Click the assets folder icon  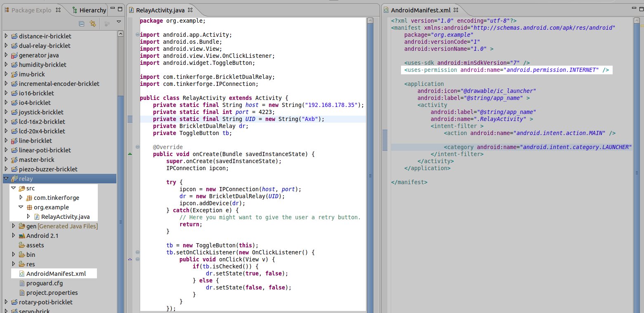[22, 245]
